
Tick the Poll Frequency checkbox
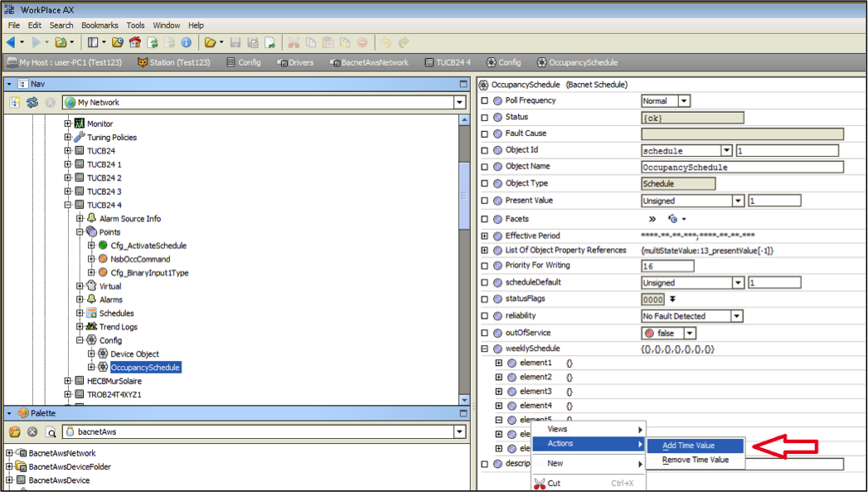(485, 101)
